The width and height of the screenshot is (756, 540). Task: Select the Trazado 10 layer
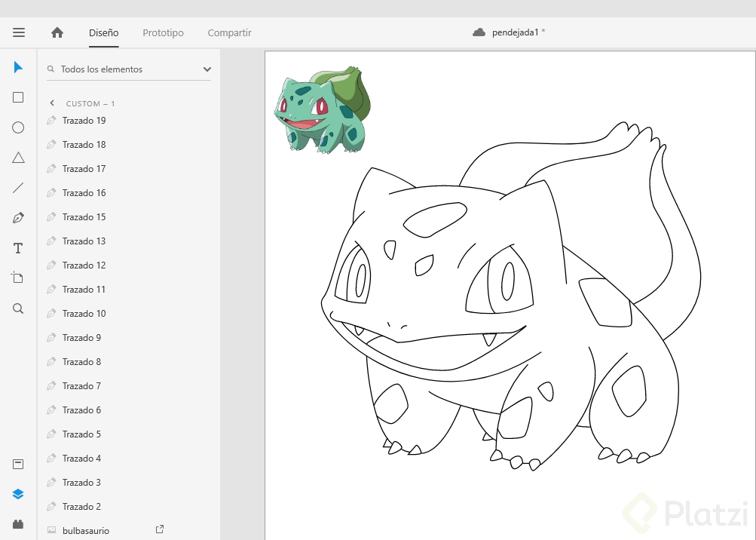point(84,314)
